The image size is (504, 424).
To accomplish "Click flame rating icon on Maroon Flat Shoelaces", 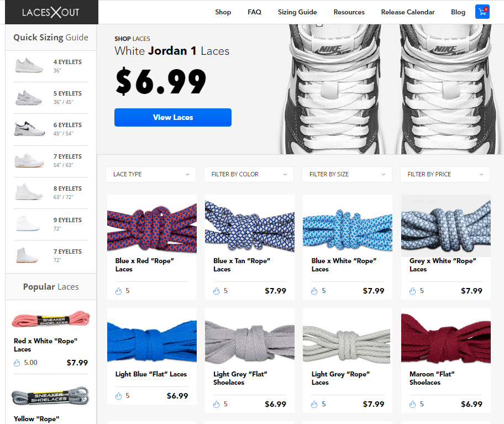I will tap(412, 405).
